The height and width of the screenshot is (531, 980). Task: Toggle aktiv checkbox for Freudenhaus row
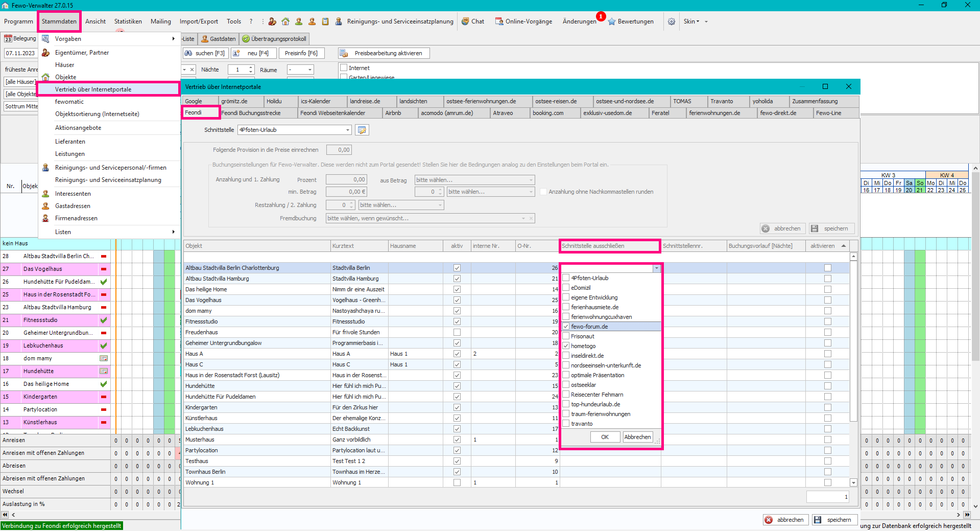coord(457,332)
